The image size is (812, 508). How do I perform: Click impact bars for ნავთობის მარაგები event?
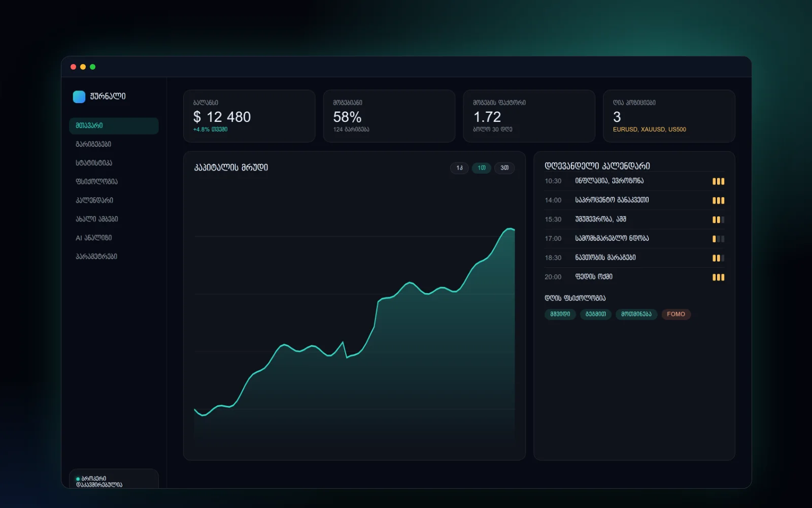click(718, 258)
